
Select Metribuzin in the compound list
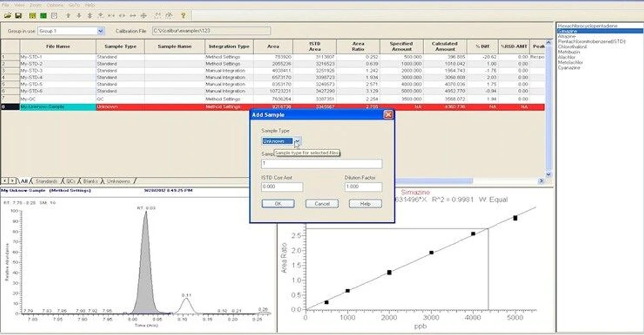(x=569, y=52)
